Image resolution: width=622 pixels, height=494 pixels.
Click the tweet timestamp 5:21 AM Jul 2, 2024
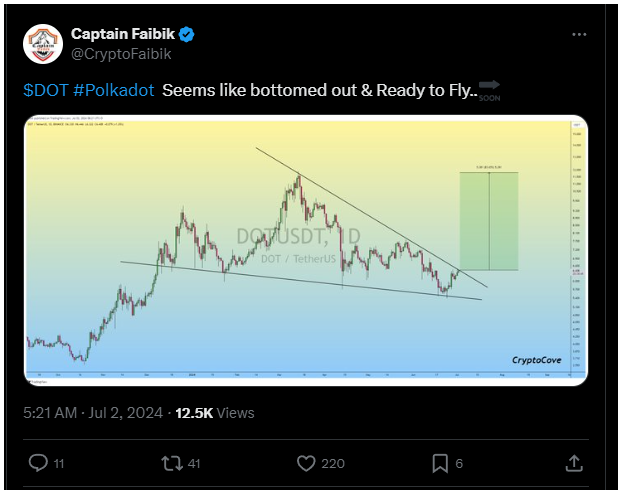[x=93, y=413]
